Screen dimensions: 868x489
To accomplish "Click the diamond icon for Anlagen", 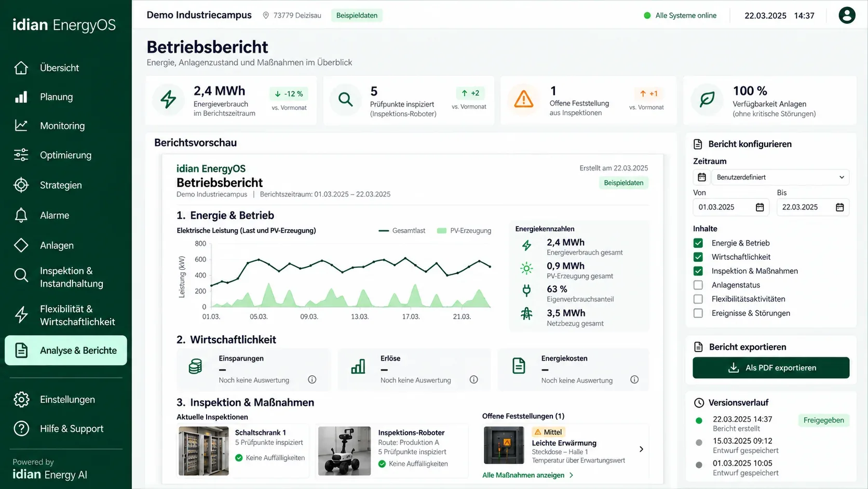I will pyautogui.click(x=21, y=245).
